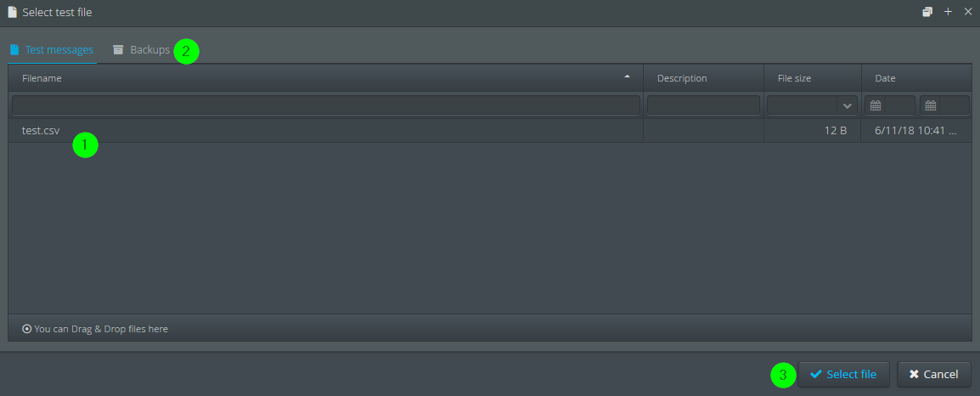Select the test.csv file row

click(x=490, y=131)
